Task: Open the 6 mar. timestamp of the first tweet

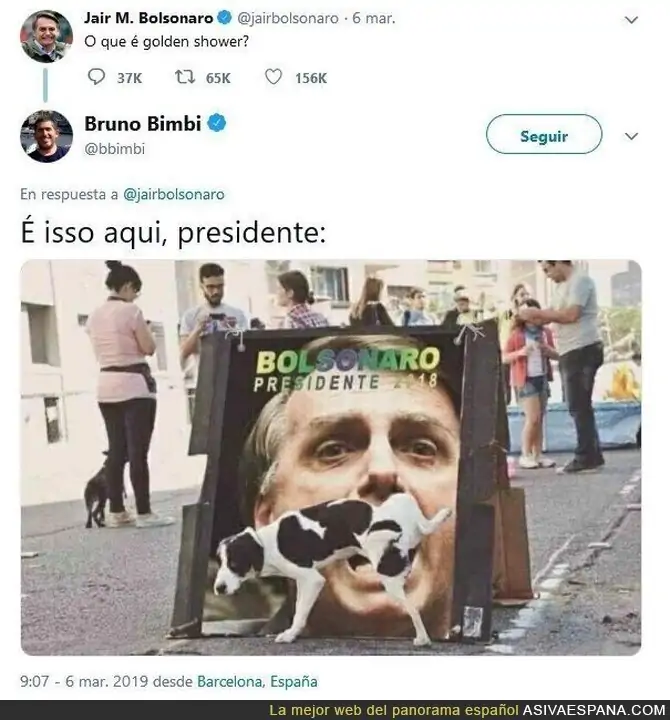Action: coord(373,18)
